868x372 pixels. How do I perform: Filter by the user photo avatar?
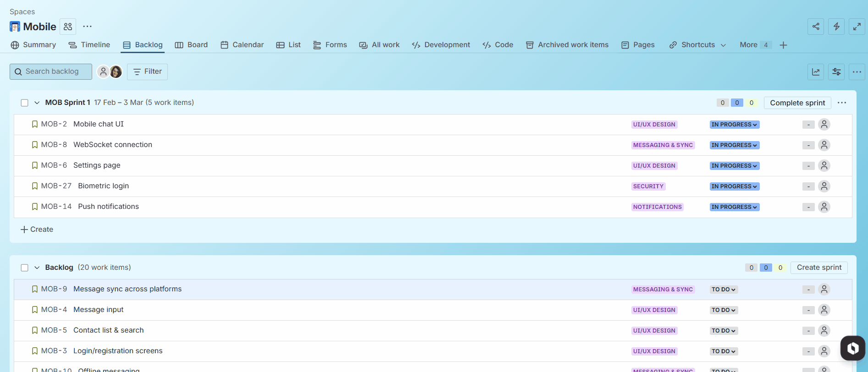click(116, 71)
